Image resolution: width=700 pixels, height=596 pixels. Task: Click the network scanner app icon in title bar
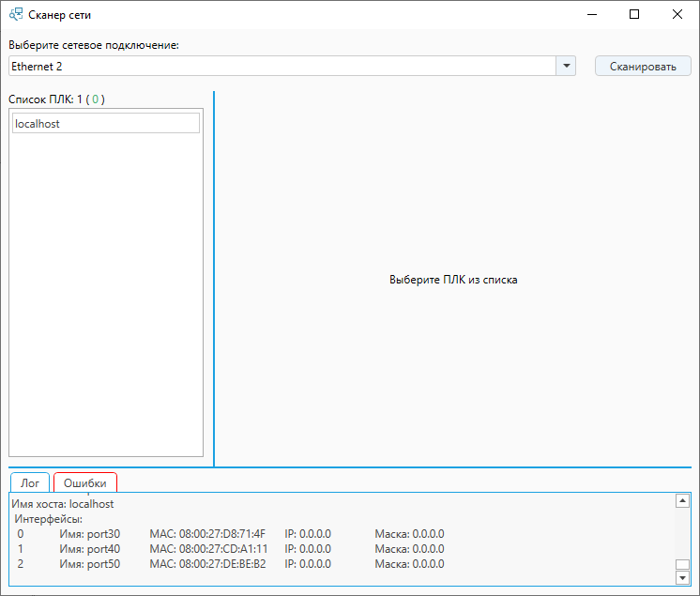tap(15, 15)
